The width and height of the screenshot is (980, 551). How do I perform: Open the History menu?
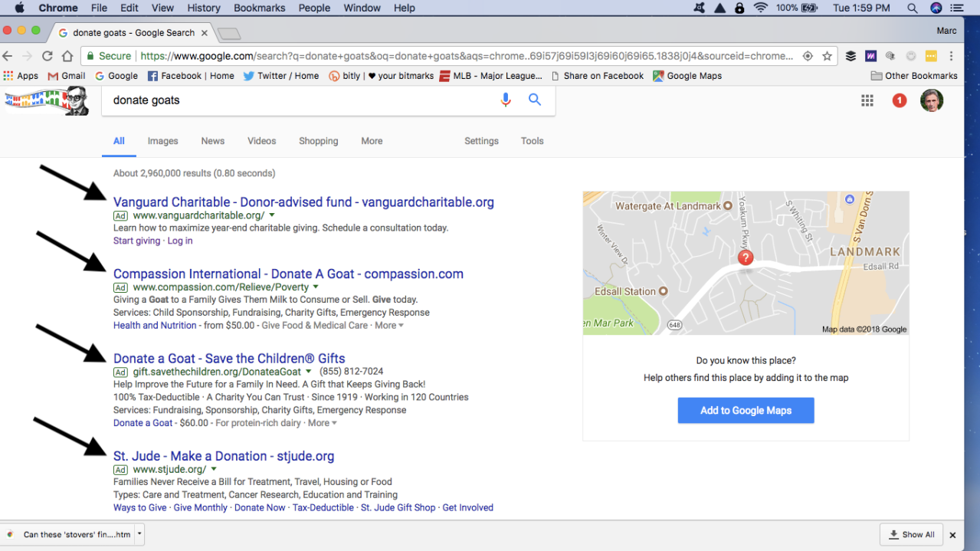click(x=204, y=8)
